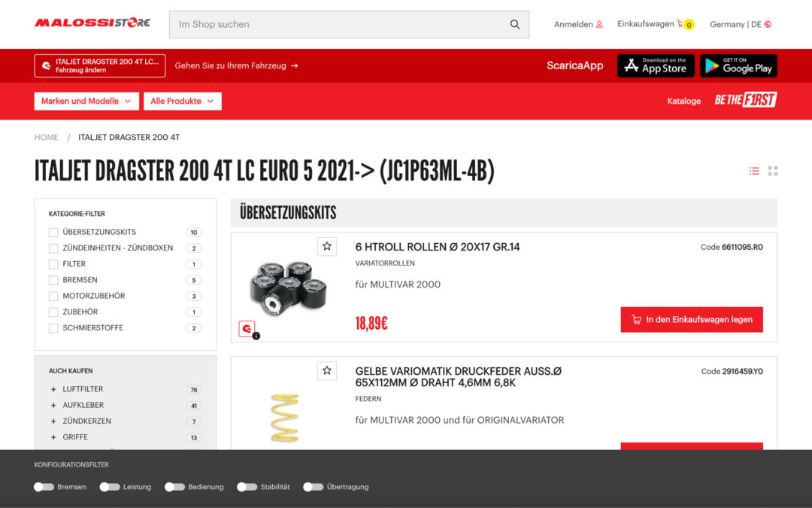Expand the GRIFFE plus item

coord(53,437)
